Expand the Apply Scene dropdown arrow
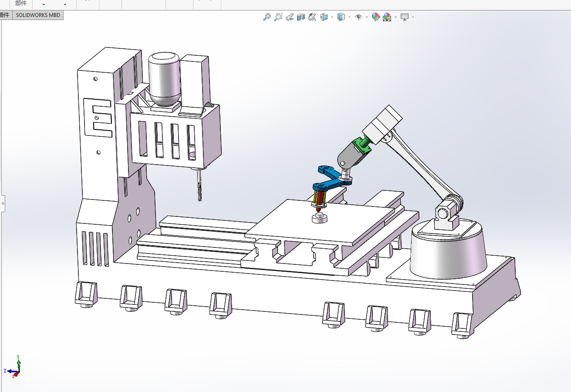Screen dimensions: 571x392 (x=395, y=17)
